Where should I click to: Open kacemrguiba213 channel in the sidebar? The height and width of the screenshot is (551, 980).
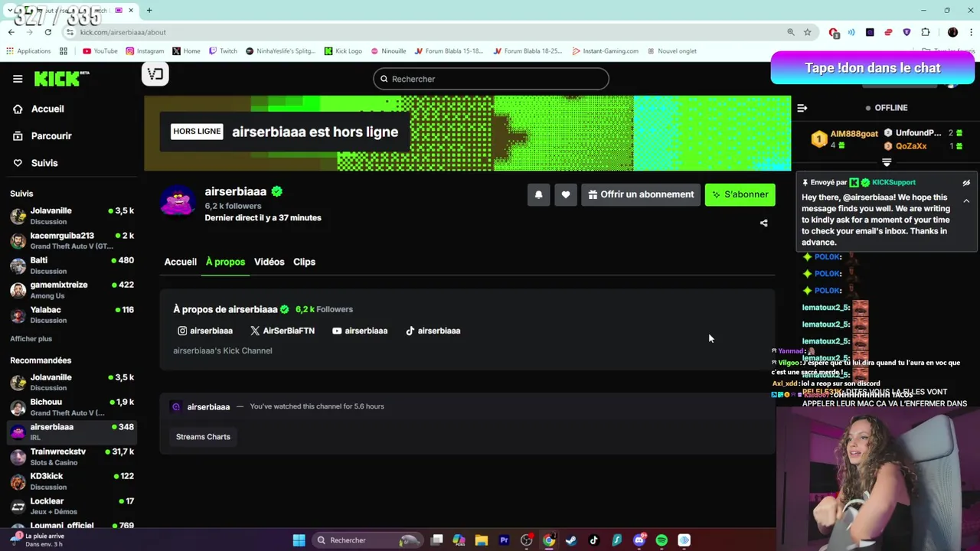click(71, 240)
